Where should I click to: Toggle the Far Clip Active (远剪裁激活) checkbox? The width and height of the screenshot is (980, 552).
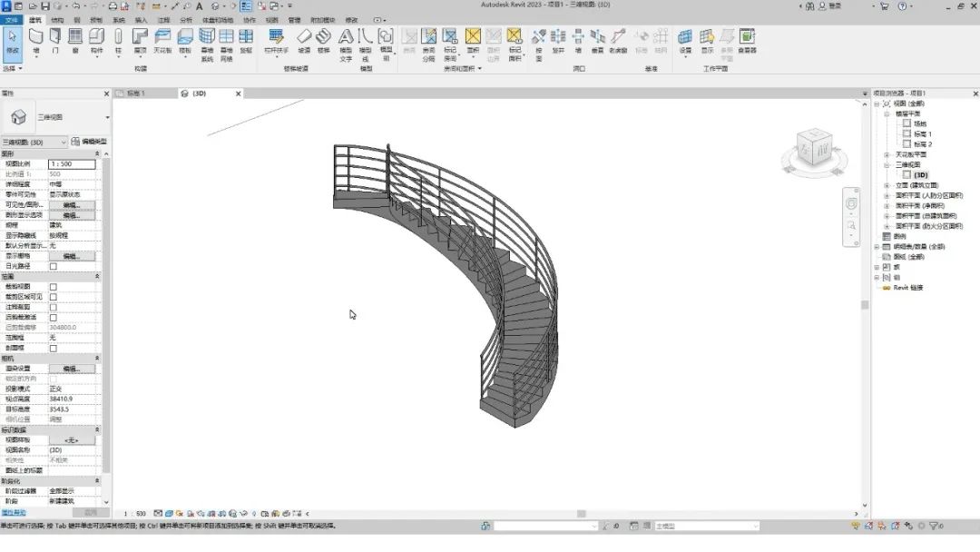[x=54, y=318]
